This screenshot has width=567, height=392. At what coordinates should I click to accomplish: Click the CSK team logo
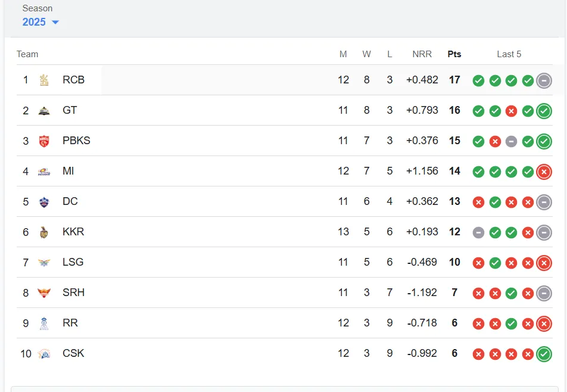44,353
